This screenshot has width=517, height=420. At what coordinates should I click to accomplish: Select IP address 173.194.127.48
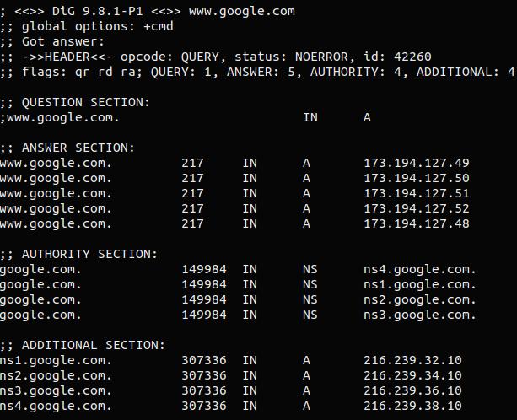pos(417,223)
